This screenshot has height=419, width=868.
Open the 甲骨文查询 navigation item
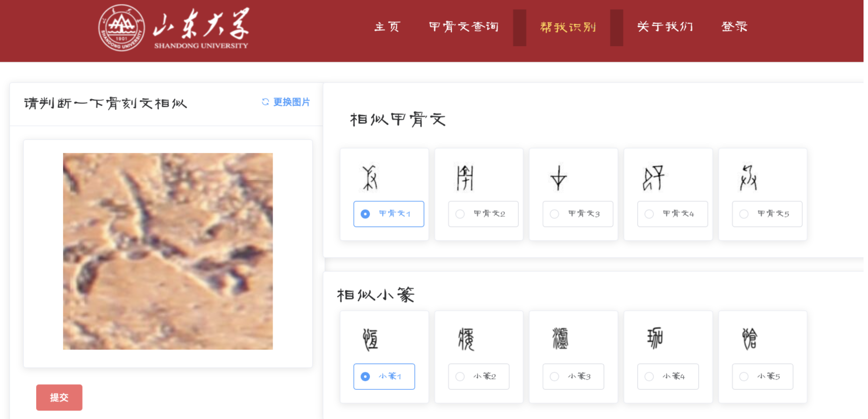pos(464,27)
